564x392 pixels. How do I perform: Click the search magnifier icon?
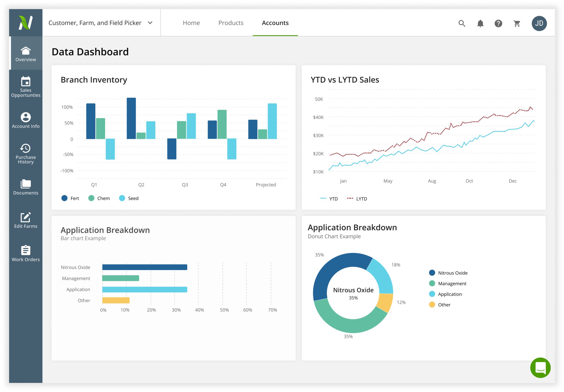pos(462,23)
